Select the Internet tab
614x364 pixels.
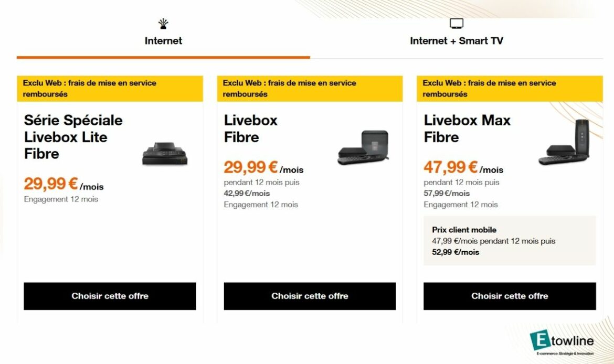(x=163, y=41)
